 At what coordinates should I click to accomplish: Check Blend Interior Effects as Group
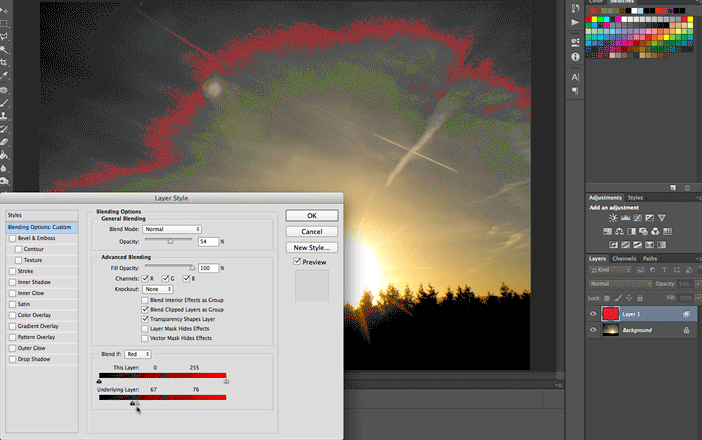145,300
